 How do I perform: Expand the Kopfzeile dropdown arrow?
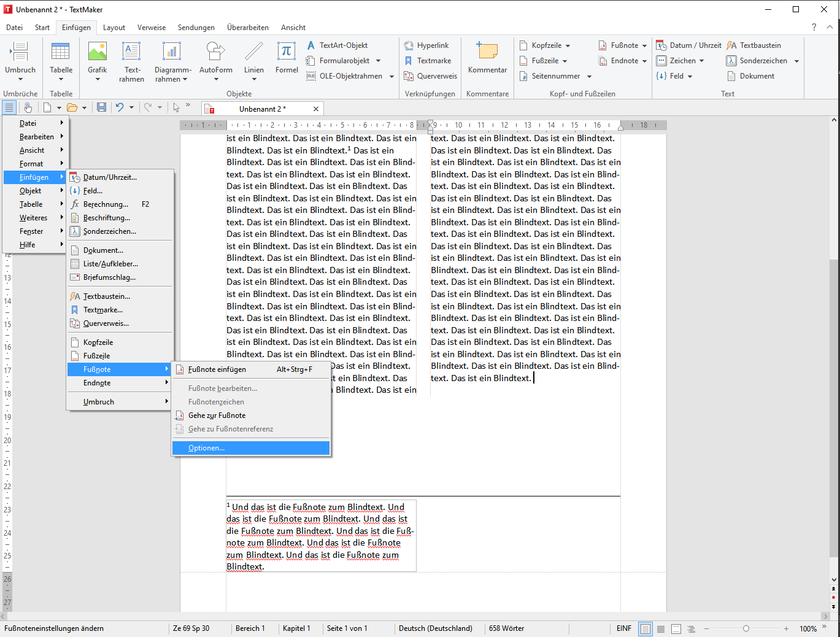tap(568, 45)
